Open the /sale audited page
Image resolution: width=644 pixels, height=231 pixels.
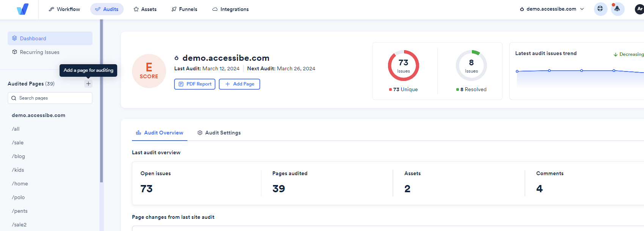click(18, 143)
